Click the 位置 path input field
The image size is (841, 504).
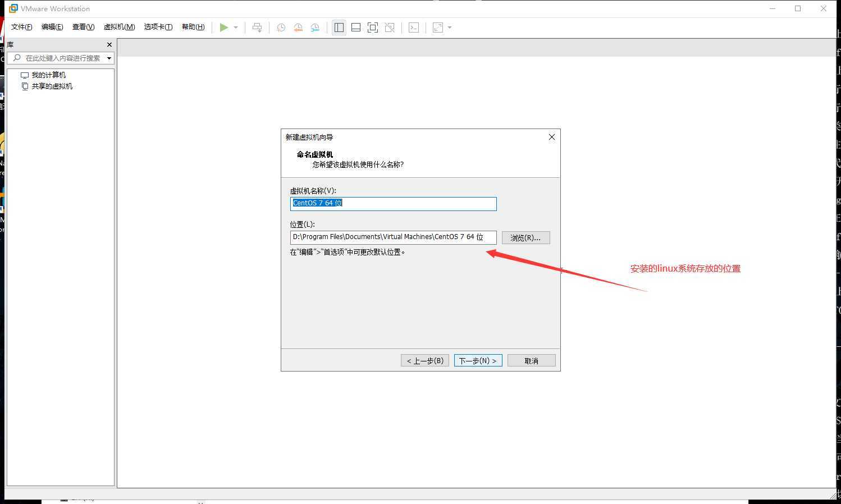394,237
